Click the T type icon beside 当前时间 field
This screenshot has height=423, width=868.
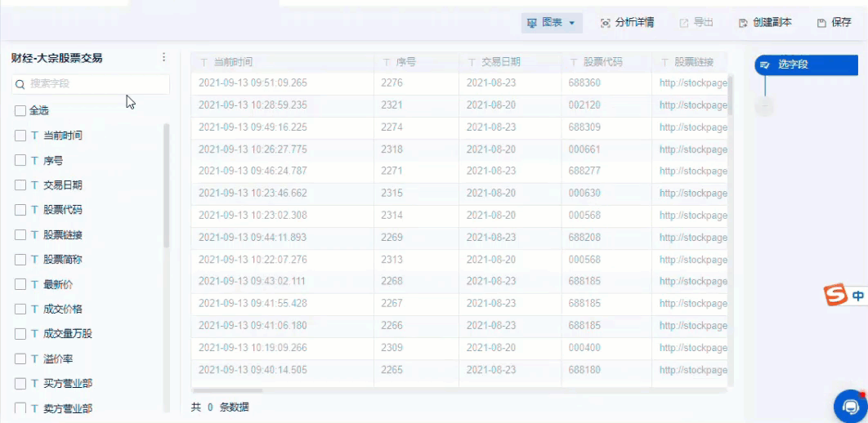click(34, 136)
